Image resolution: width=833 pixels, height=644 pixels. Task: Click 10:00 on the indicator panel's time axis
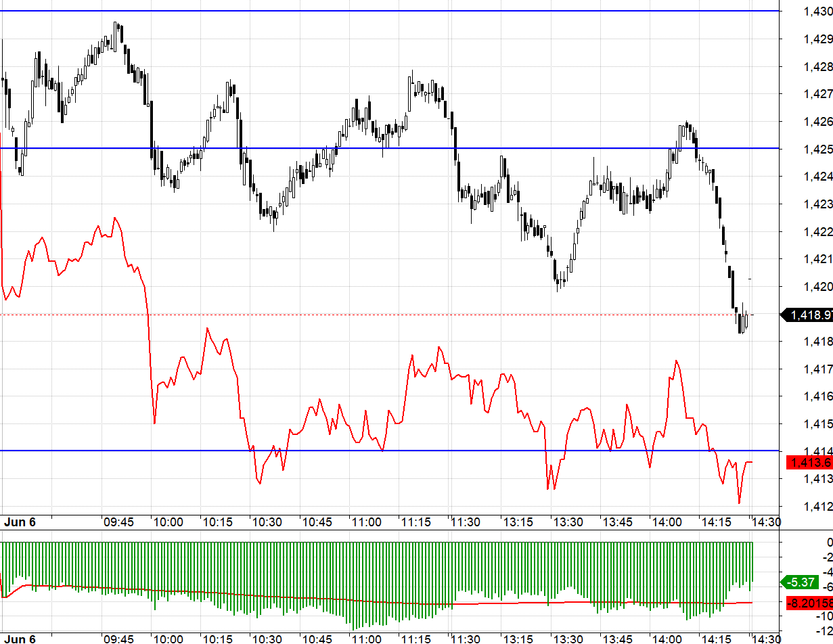pos(168,639)
